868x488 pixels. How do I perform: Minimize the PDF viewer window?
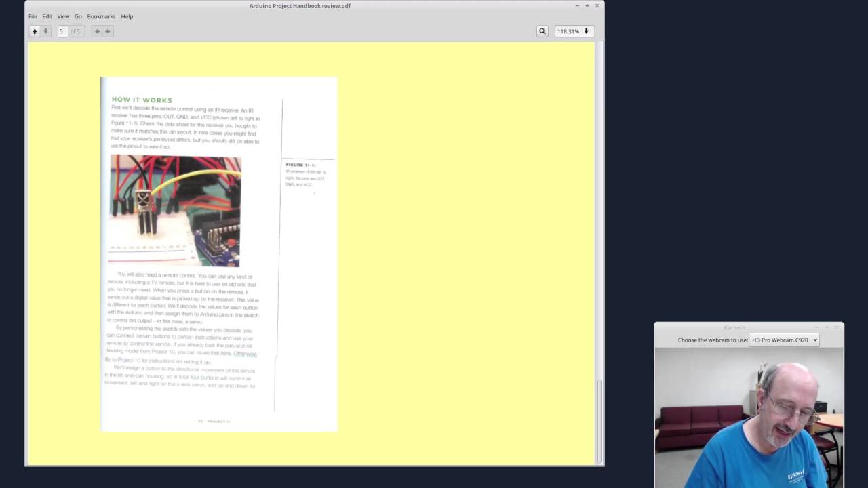point(577,6)
